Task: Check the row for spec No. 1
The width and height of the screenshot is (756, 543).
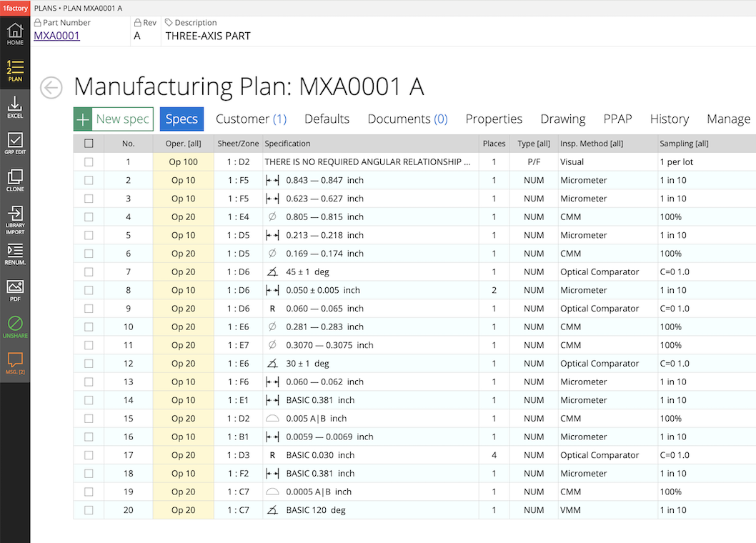Action: pyautogui.click(x=89, y=161)
